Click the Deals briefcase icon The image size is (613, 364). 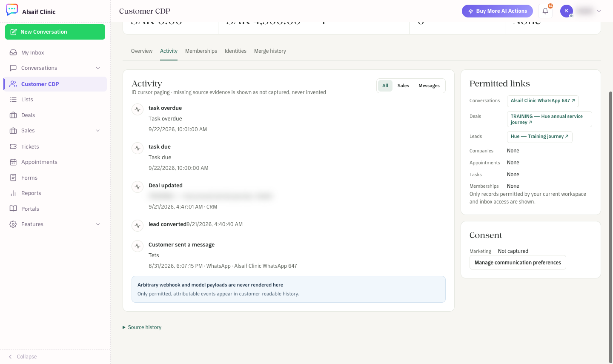coord(13,115)
